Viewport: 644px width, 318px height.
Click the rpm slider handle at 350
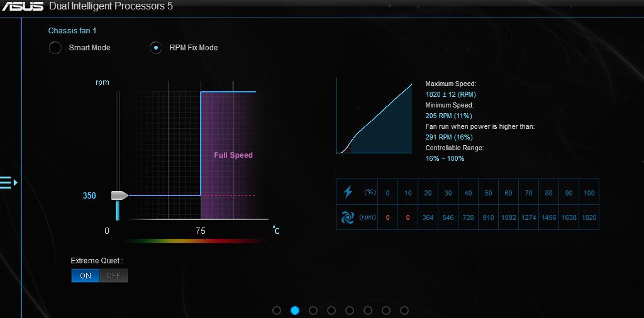pyautogui.click(x=119, y=195)
